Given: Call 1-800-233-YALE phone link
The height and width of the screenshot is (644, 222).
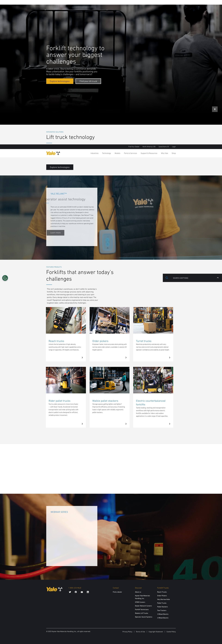Looking at the screenshot, I should (75, 588).
